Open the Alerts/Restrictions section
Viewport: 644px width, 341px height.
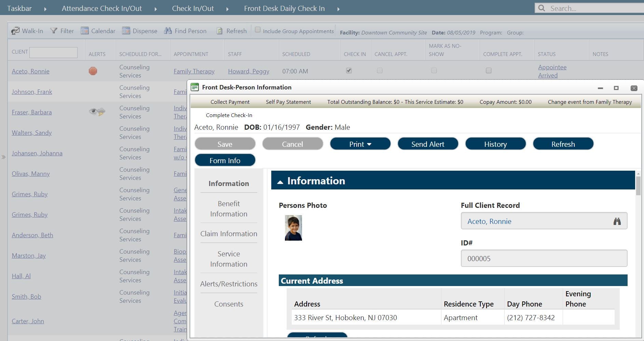[229, 284]
